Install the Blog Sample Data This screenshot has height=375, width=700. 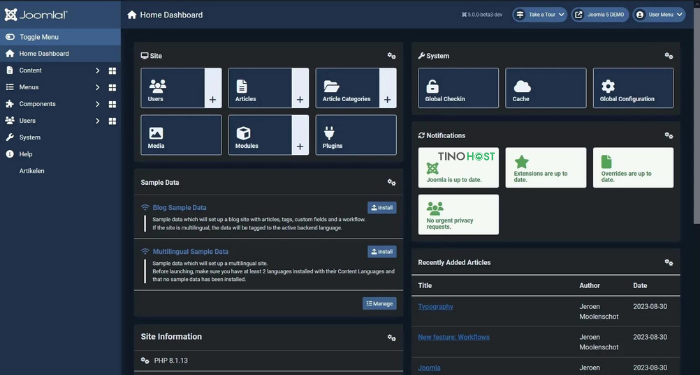(382, 208)
